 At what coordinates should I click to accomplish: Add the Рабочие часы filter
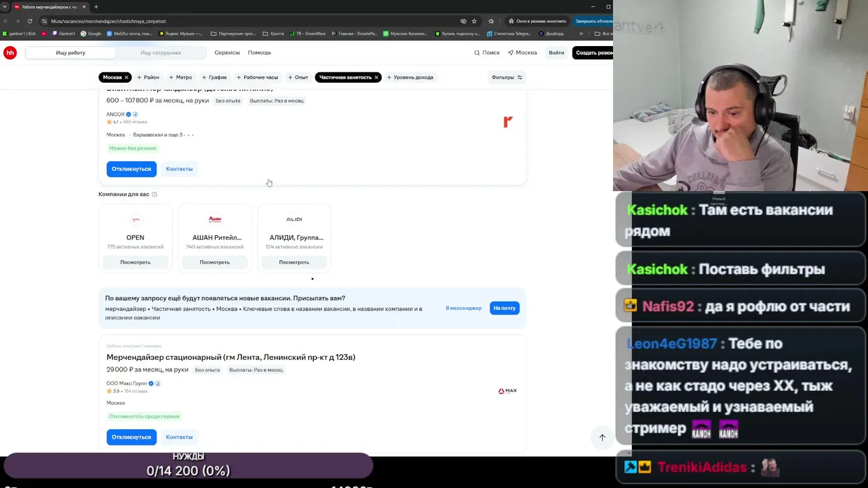(x=256, y=77)
